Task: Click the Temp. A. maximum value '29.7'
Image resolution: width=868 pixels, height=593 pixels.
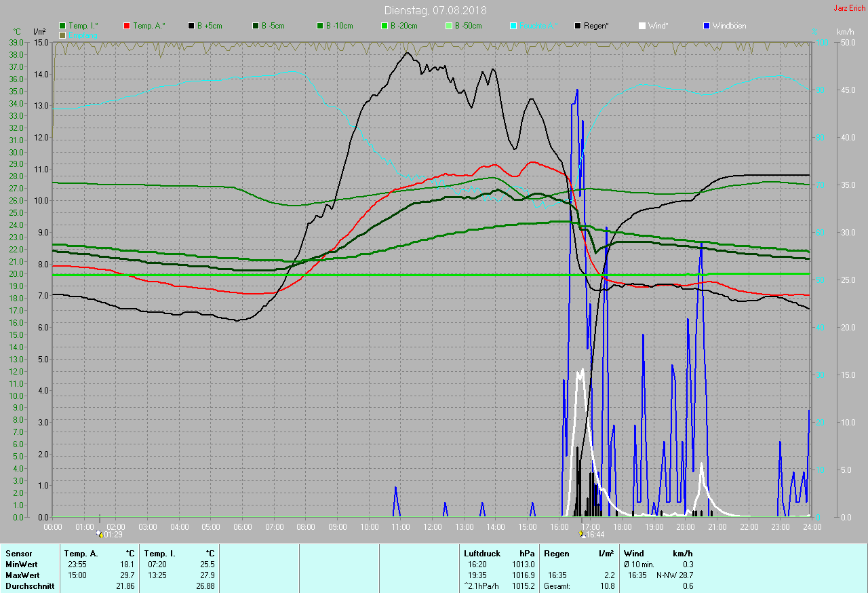Action: pyautogui.click(x=127, y=575)
